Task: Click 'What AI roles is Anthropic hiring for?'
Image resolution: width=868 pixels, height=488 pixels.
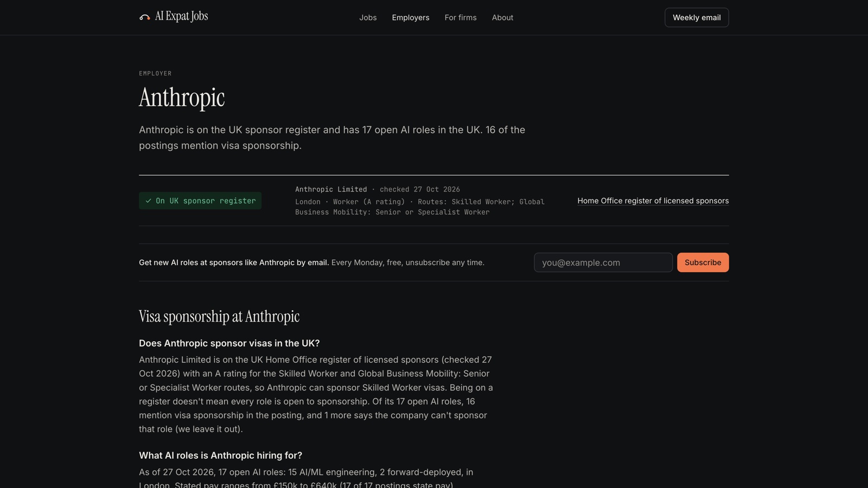Action: click(x=220, y=455)
